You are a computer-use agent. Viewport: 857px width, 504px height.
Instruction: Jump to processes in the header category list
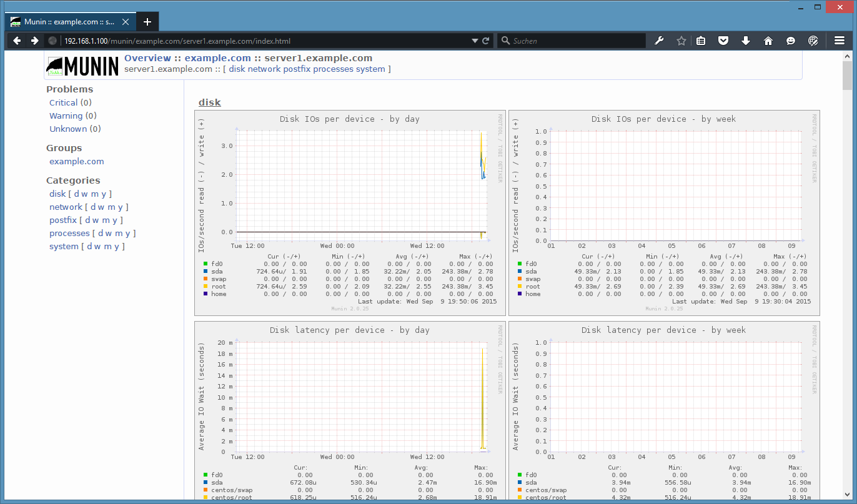[x=333, y=69]
